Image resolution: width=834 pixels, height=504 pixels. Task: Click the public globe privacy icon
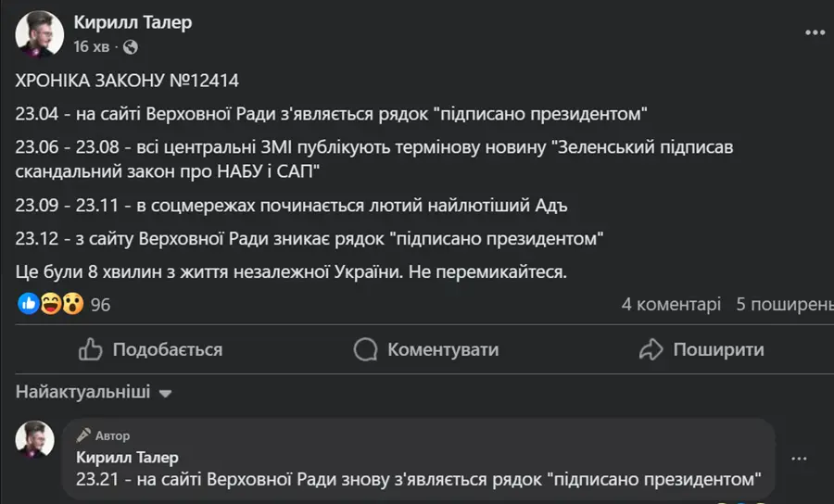click(x=131, y=47)
